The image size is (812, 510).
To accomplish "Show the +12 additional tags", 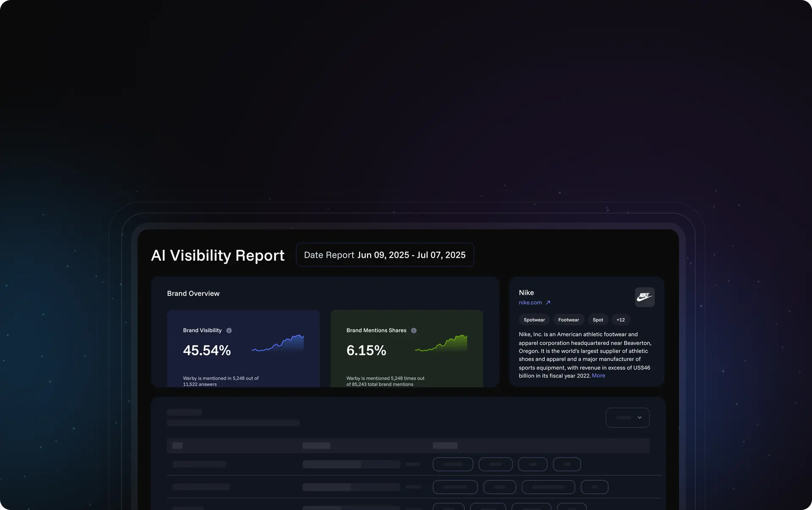I will tap(620, 320).
